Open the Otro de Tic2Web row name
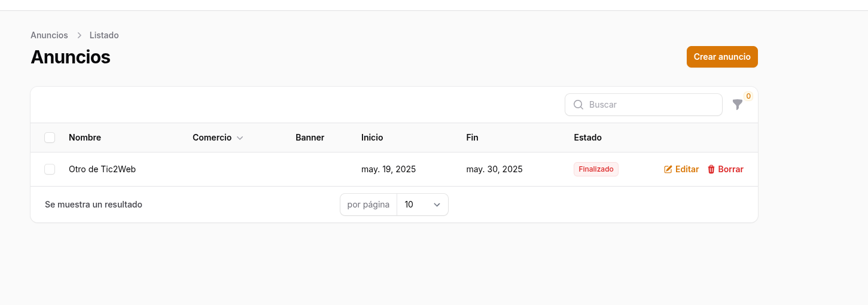The width and height of the screenshot is (868, 305). pos(102,169)
